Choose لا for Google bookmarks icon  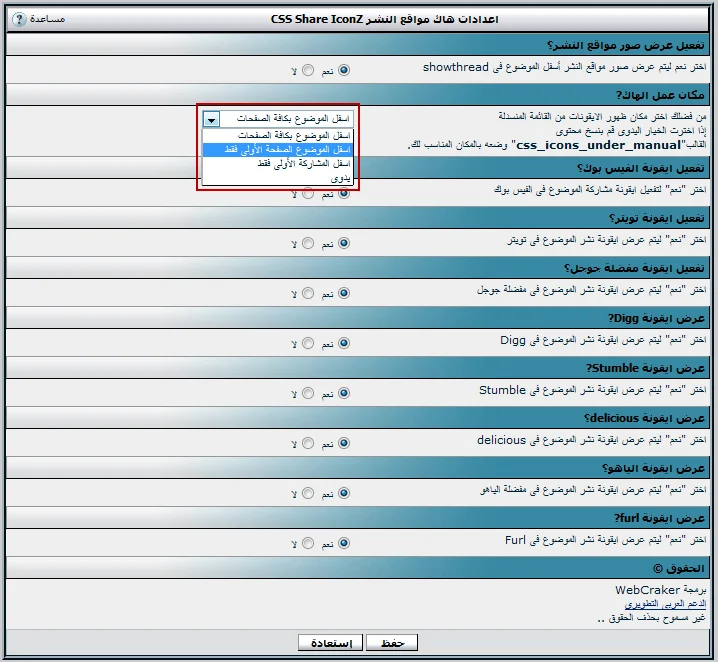pyautogui.click(x=307, y=293)
